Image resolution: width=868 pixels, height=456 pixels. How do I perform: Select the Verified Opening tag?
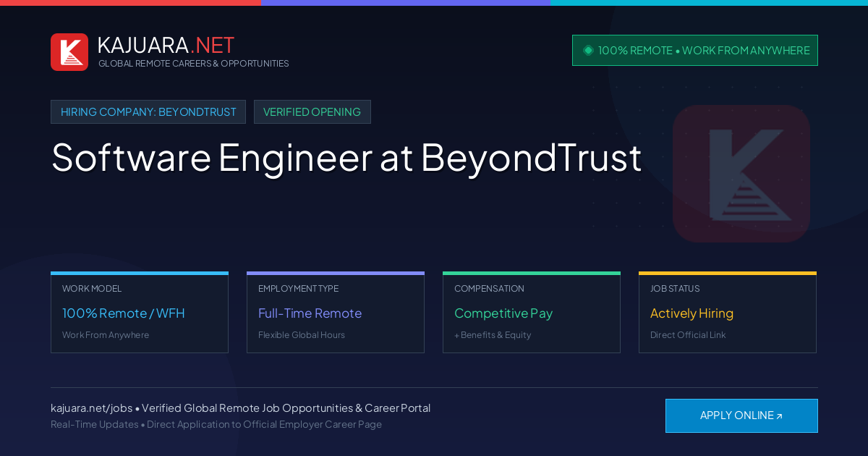[312, 112]
